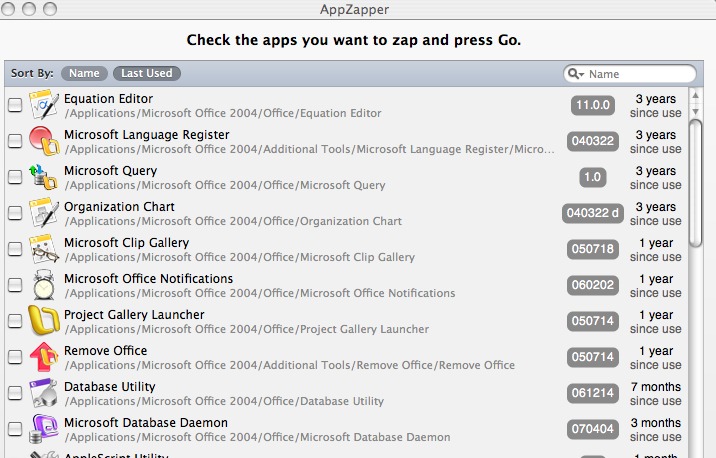Click the Project Gallery Launcher app icon
The height and width of the screenshot is (458, 716).
44,321
